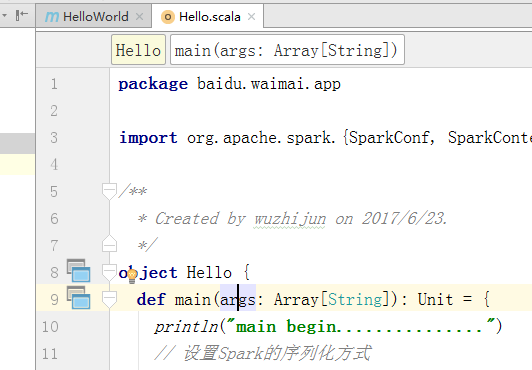The height and width of the screenshot is (370, 532).
Task: Click the Hello object name on line 8
Action: click(209, 272)
